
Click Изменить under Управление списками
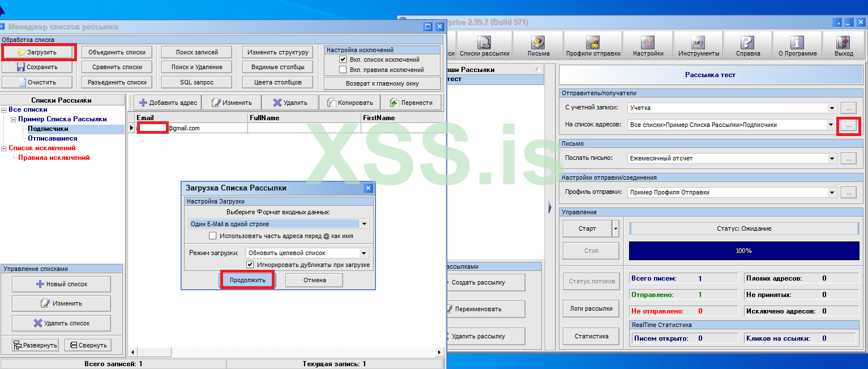[x=61, y=303]
